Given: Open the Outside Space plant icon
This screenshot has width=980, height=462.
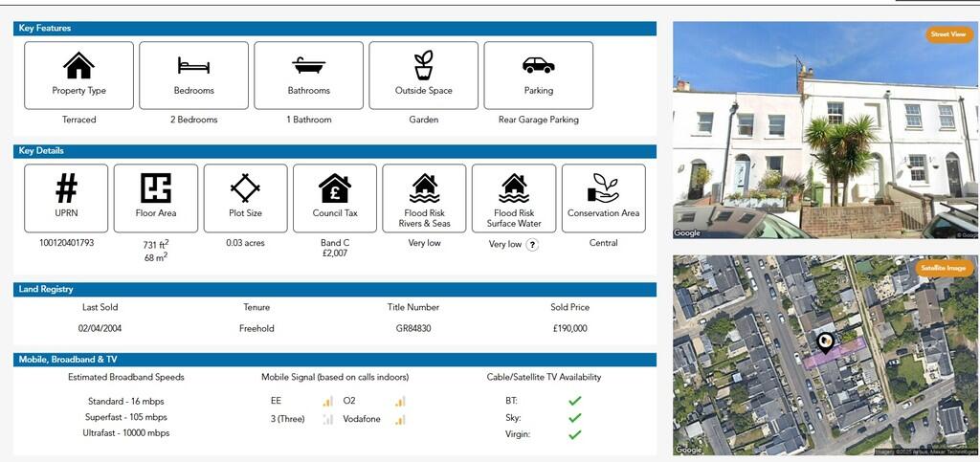Looking at the screenshot, I should [x=423, y=65].
